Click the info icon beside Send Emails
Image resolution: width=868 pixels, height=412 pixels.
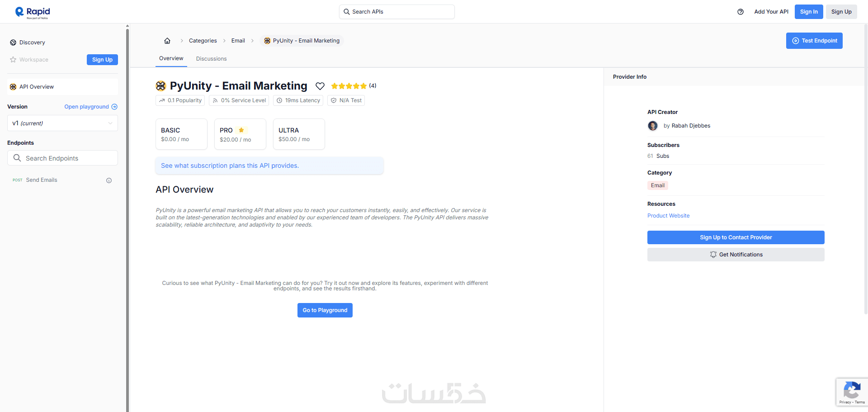click(x=109, y=180)
